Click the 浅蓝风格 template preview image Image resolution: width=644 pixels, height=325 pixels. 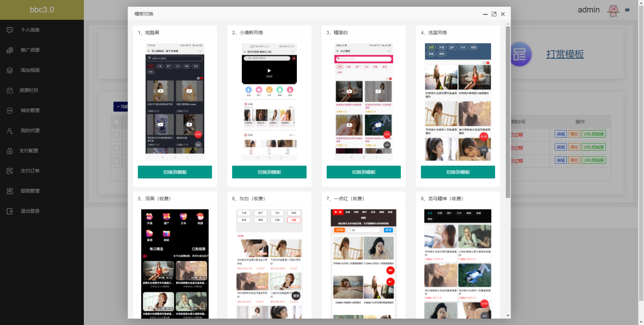tap(458, 102)
